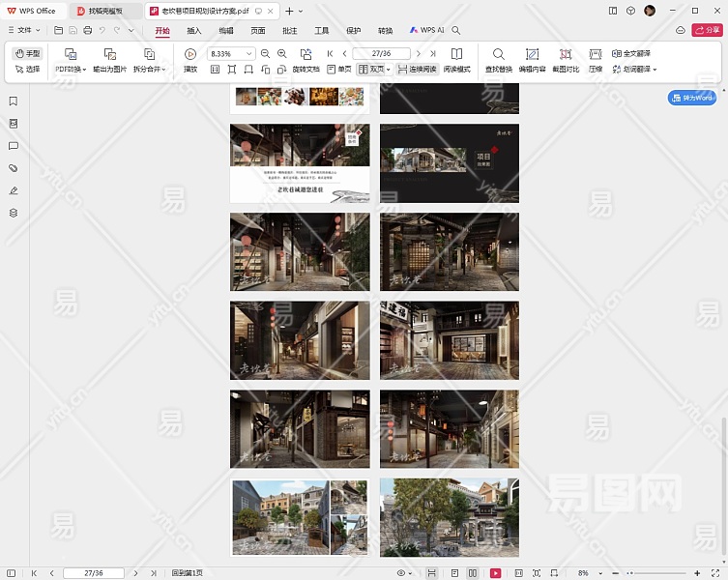Click the 播放 slideshow play icon
728x580 pixels.
coord(190,55)
